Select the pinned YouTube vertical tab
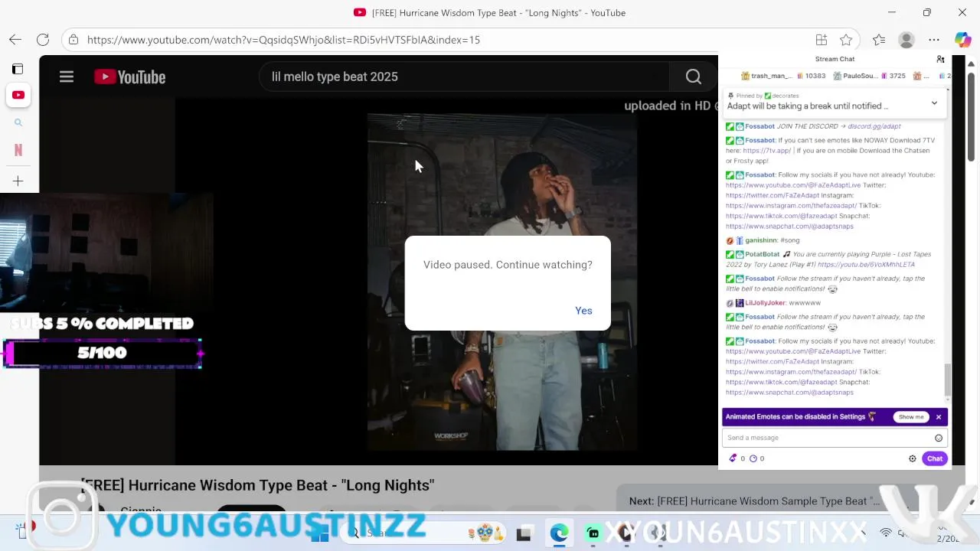 pos(18,95)
